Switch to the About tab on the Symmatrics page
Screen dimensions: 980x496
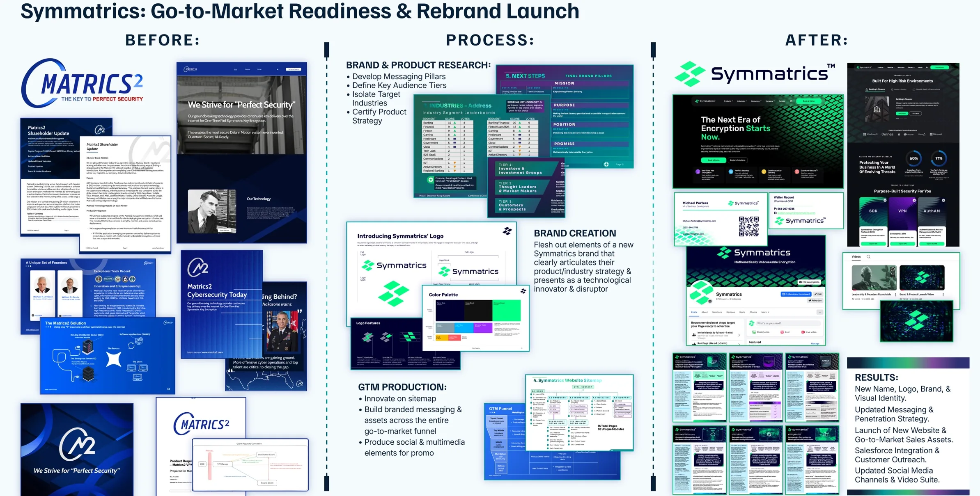pos(705,312)
